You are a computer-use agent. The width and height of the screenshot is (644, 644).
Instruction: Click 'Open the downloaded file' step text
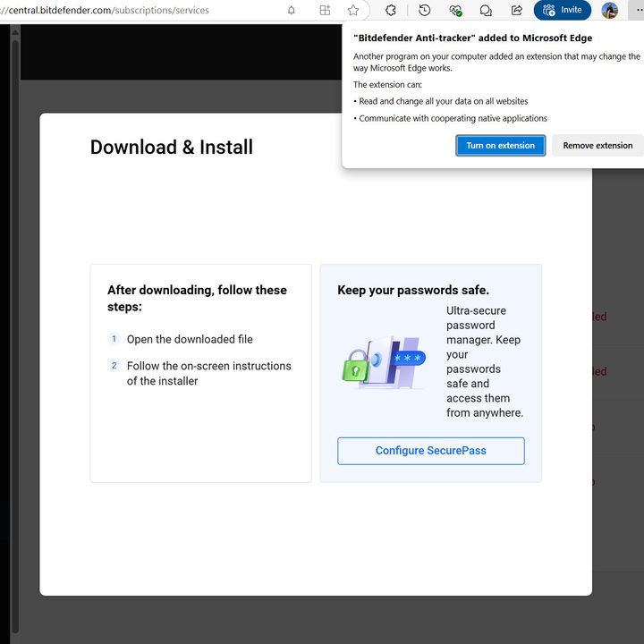point(190,339)
